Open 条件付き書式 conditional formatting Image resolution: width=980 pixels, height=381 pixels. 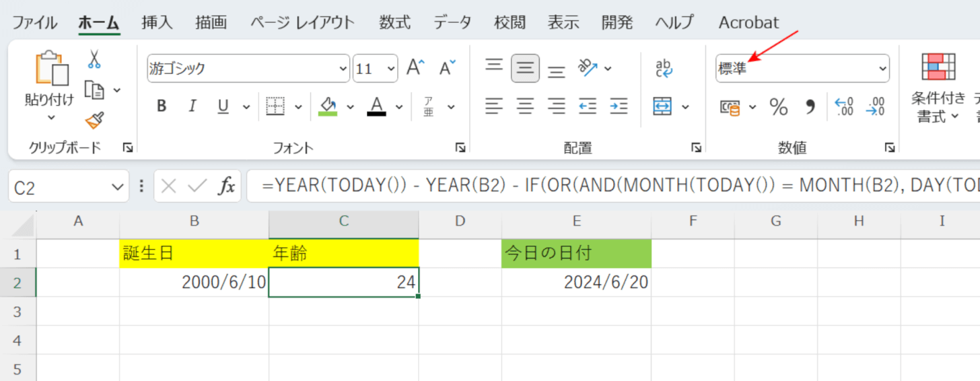[x=938, y=88]
